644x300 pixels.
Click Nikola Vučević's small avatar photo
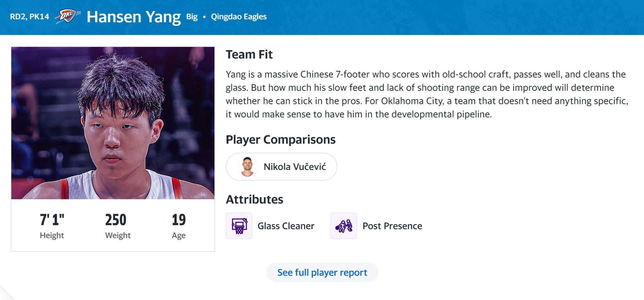[x=248, y=167]
